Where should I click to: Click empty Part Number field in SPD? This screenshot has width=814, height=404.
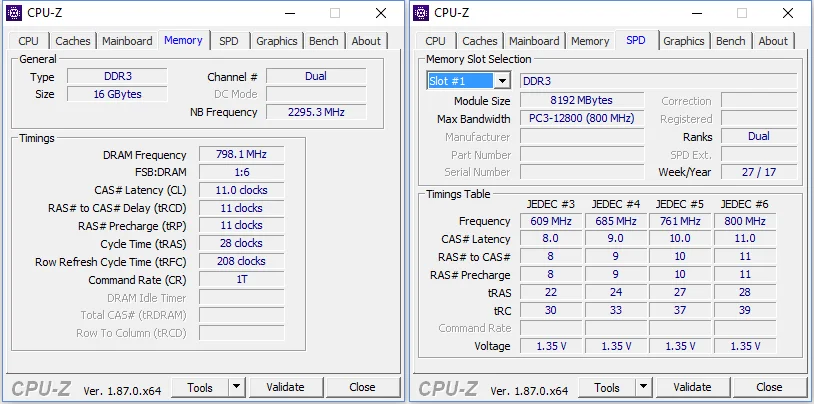582,154
